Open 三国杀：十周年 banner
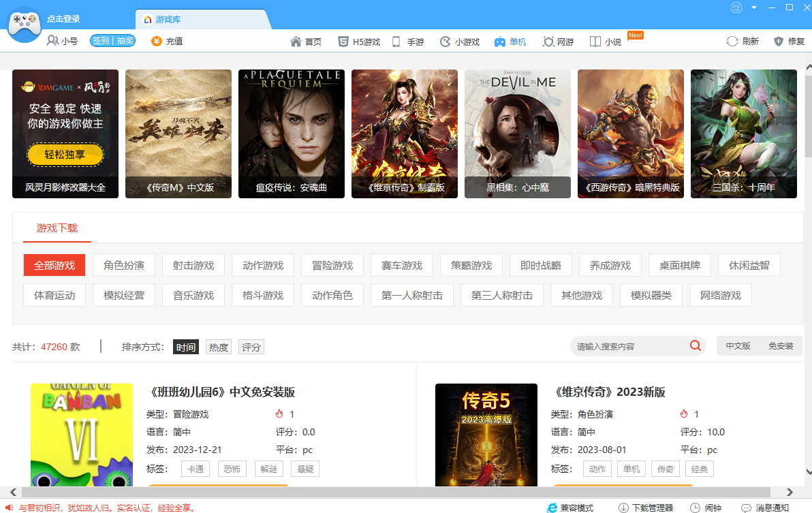Screen dimensions: 812x513 [x=744, y=134]
